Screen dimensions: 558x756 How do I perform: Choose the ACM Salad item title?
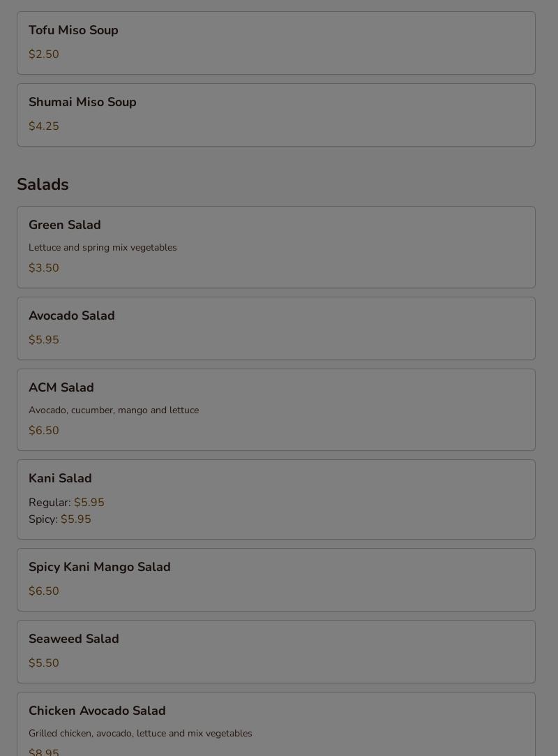pyautogui.click(x=61, y=387)
